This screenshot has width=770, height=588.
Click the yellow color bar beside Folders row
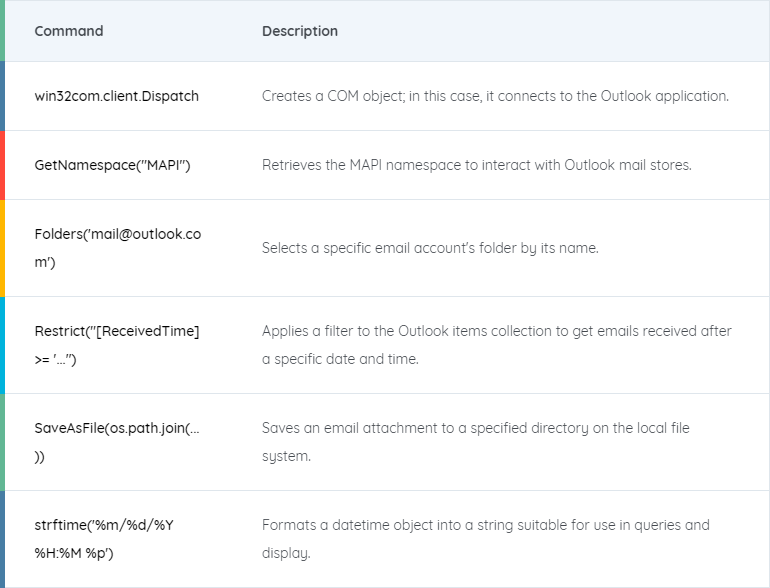click(x=2, y=248)
